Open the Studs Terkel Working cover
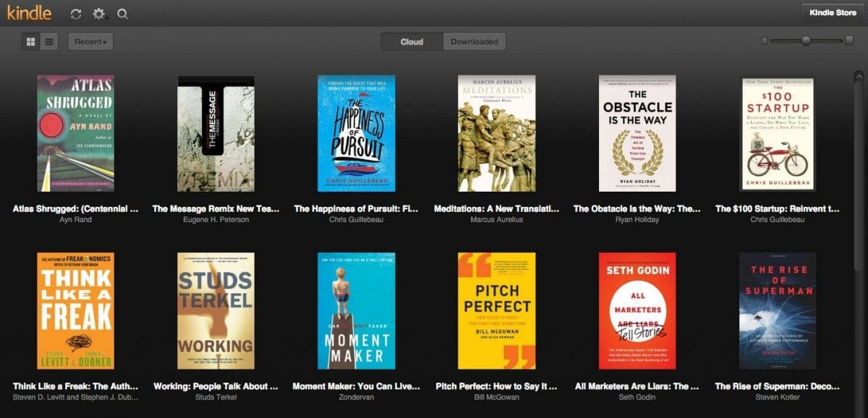This screenshot has width=868, height=418. tap(216, 311)
